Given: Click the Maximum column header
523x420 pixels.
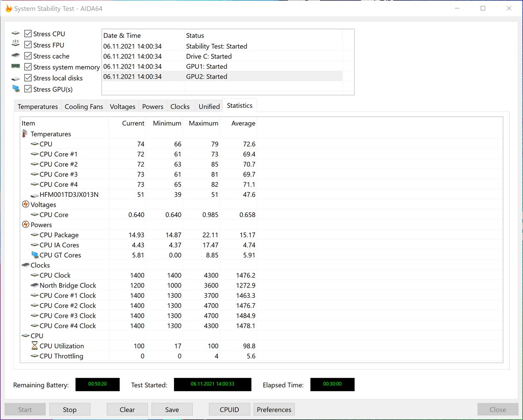Looking at the screenshot, I should [x=202, y=123].
